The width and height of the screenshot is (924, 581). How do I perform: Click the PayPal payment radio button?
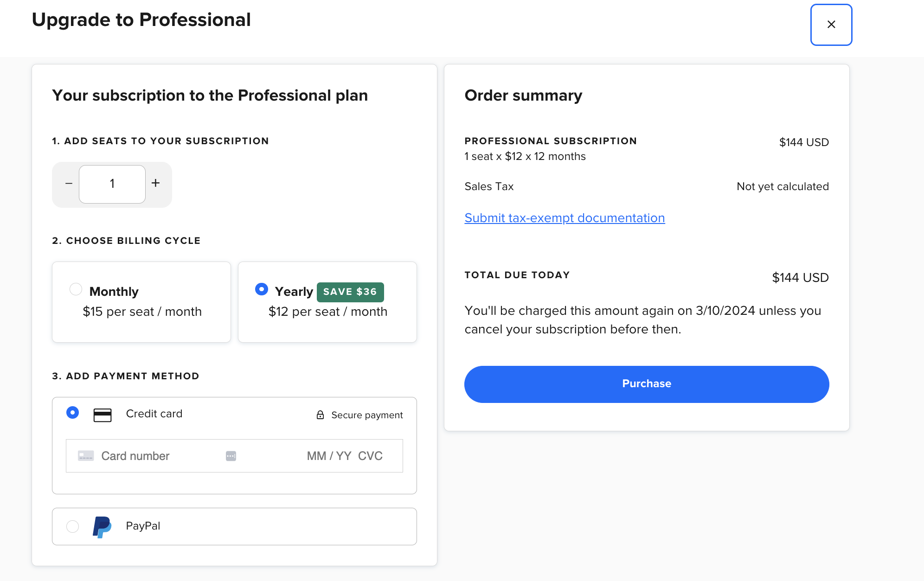(72, 525)
